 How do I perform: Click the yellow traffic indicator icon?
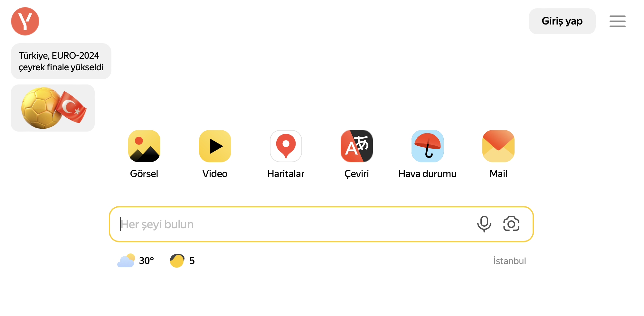point(177,261)
